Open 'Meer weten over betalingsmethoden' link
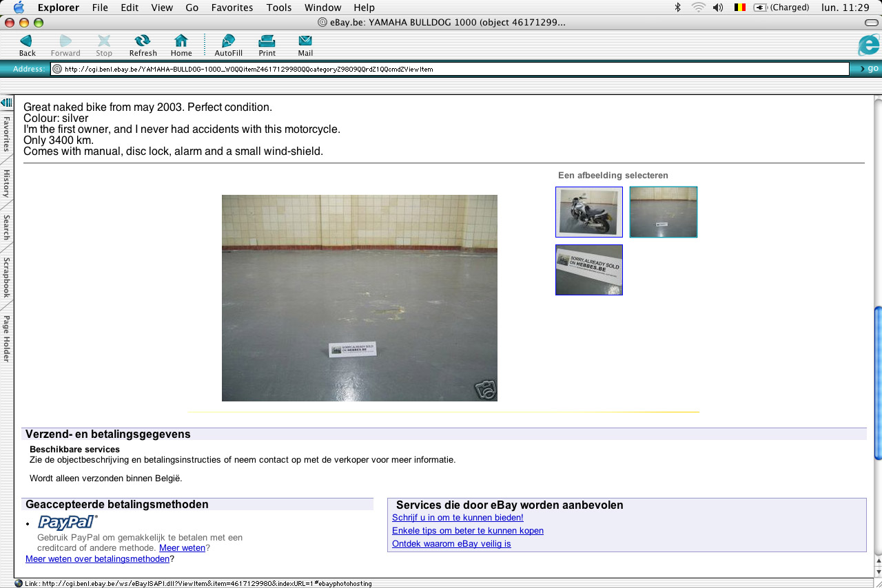Image resolution: width=882 pixels, height=588 pixels. [97, 559]
